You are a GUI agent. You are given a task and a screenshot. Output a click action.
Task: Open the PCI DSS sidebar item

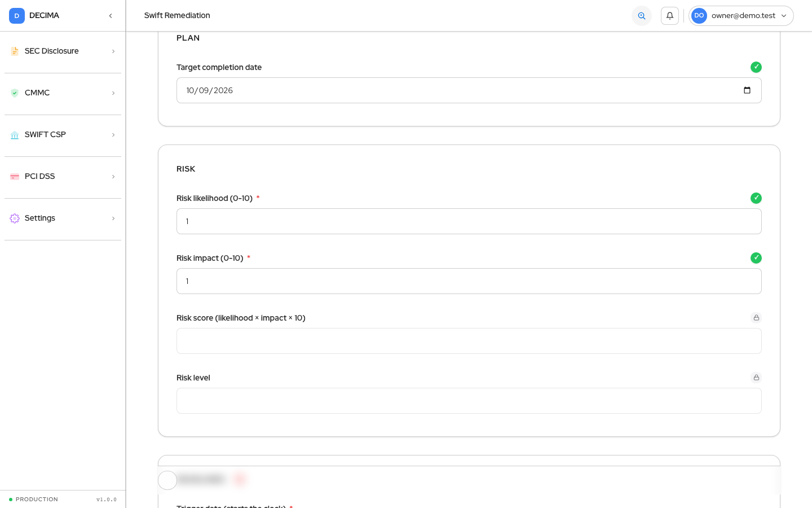click(x=63, y=177)
